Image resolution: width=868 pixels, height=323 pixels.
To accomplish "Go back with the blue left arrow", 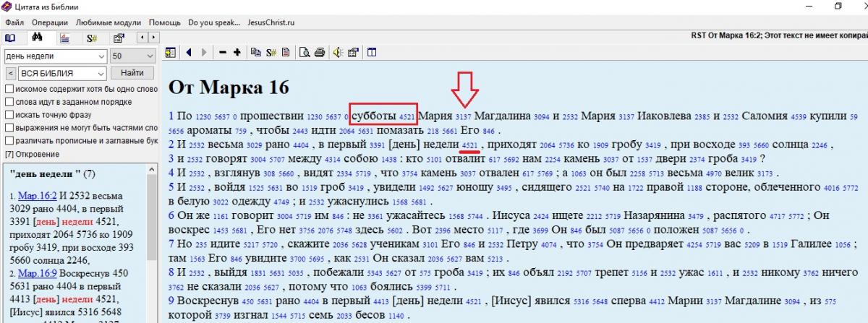I will click(189, 52).
